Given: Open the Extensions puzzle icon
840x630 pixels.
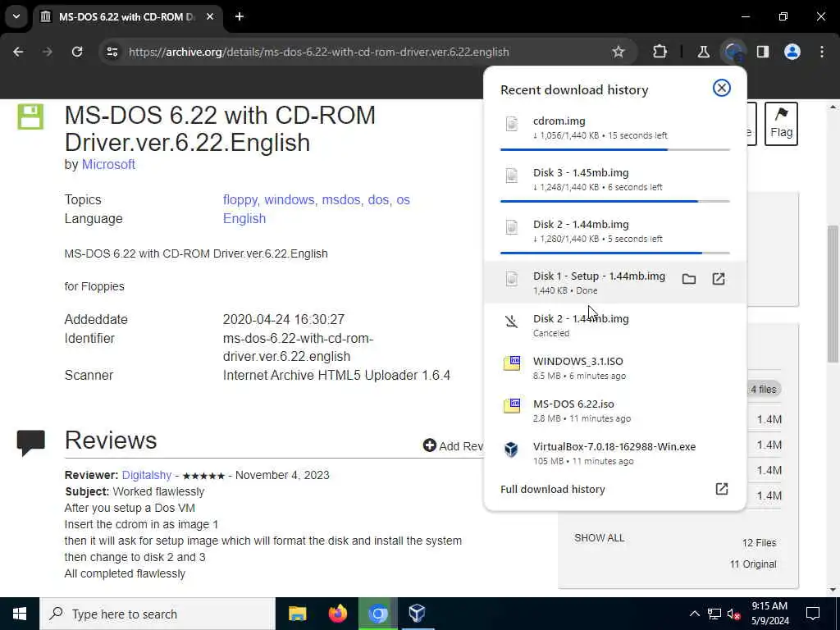Looking at the screenshot, I should pos(660,52).
